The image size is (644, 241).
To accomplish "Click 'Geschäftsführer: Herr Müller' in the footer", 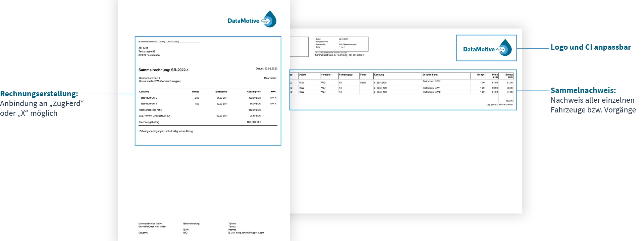I will pos(152,227).
